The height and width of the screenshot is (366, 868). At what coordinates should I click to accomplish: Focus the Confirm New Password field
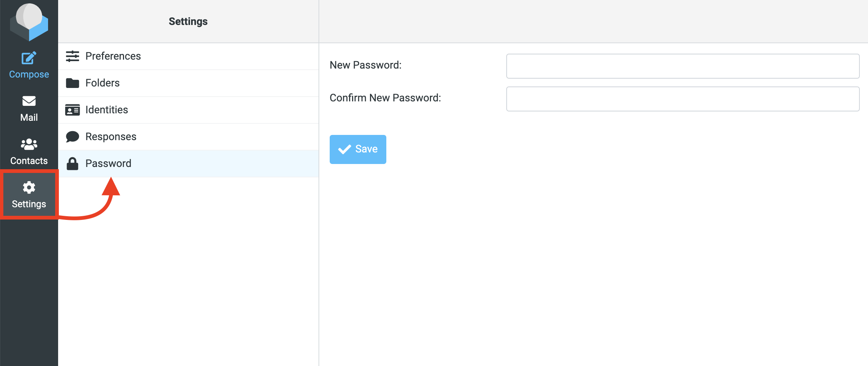click(682, 99)
